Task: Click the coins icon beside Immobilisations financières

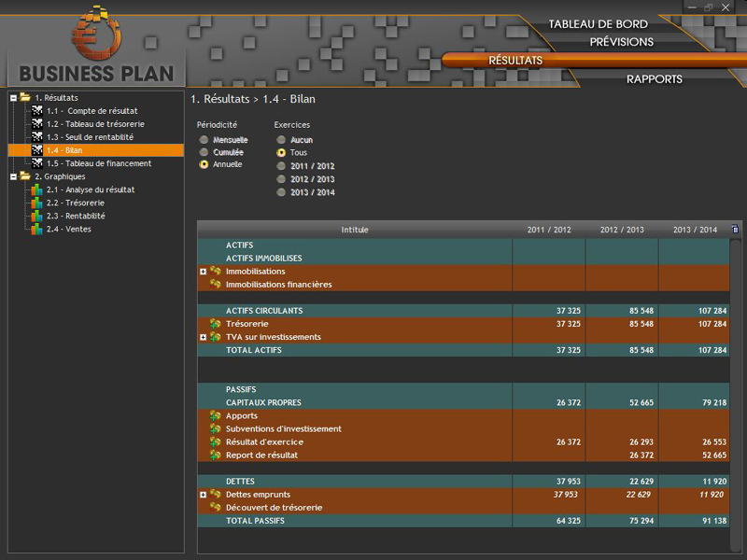Action: point(216,285)
